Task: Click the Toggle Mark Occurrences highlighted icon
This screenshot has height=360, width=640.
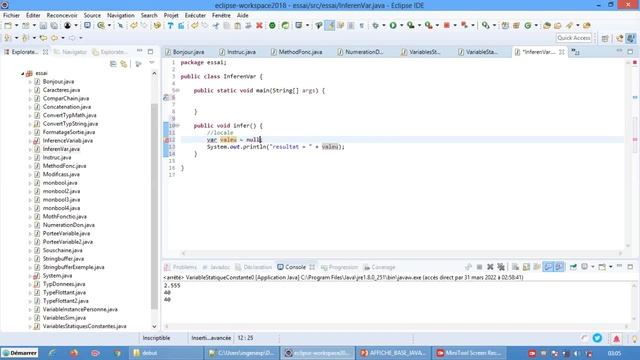Action: coord(329,26)
